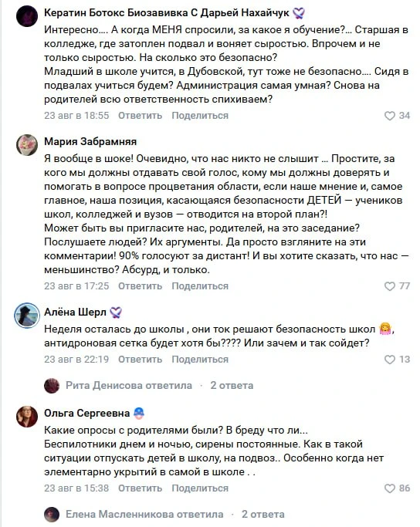Click Ольга Сергеевна's profile avatar

coord(27,417)
